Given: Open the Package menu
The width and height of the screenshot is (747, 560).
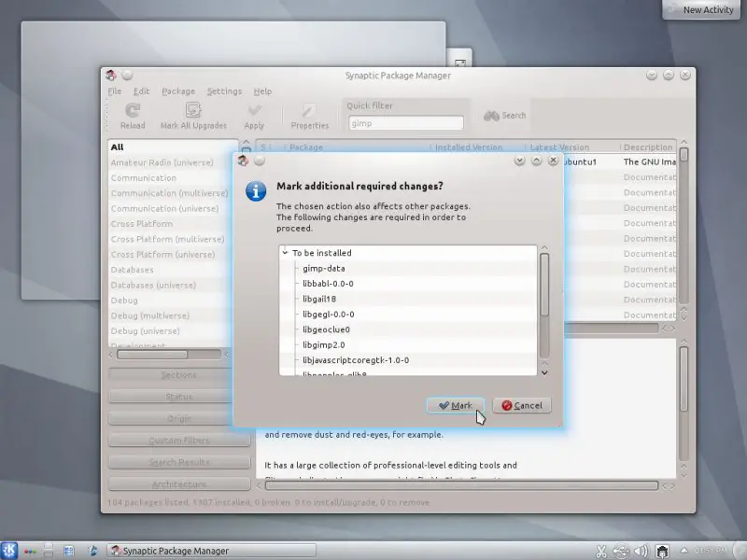Looking at the screenshot, I should tap(178, 91).
